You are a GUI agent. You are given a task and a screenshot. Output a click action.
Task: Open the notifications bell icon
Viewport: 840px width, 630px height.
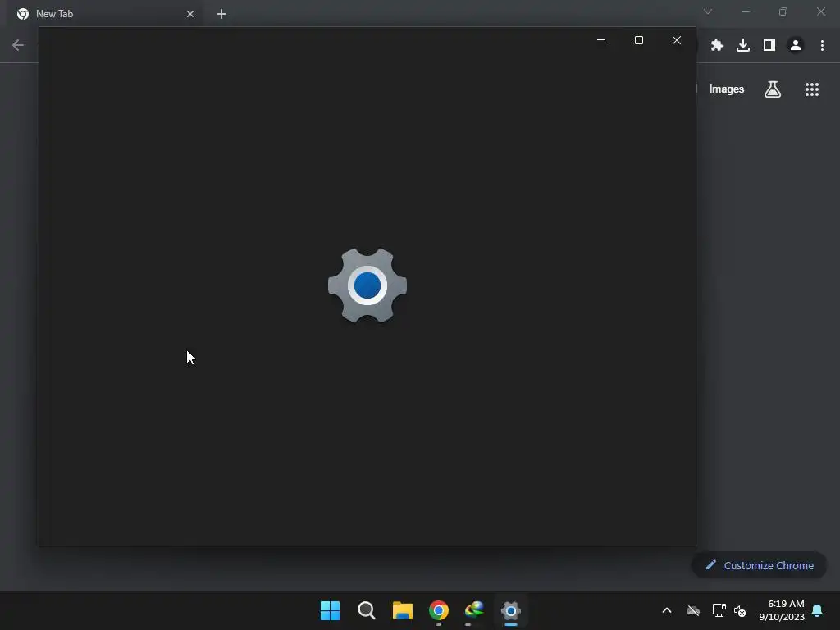click(x=818, y=610)
